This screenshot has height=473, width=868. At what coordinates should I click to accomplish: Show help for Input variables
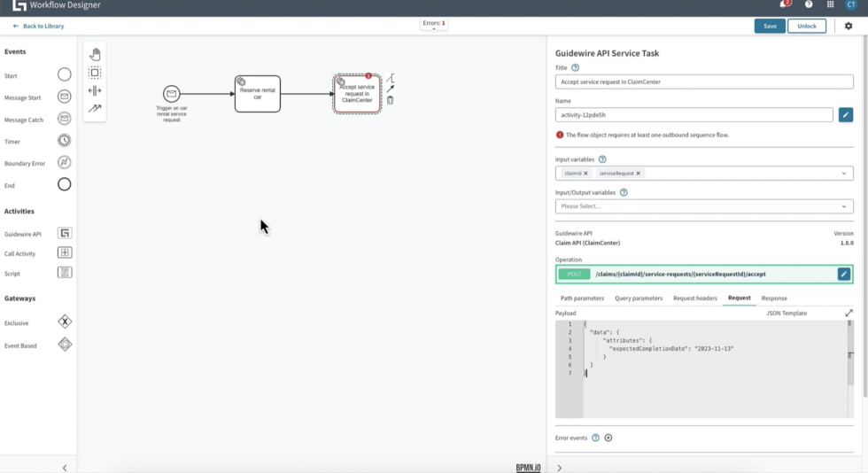click(x=602, y=159)
